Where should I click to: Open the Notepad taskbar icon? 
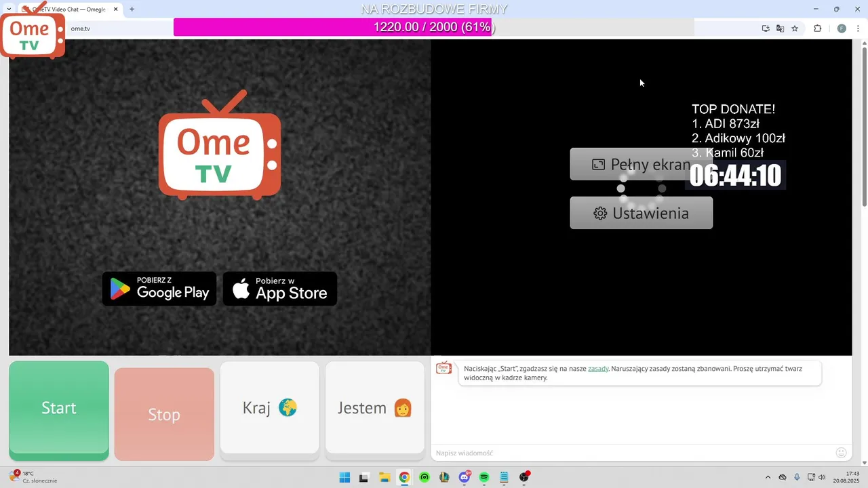(504, 477)
